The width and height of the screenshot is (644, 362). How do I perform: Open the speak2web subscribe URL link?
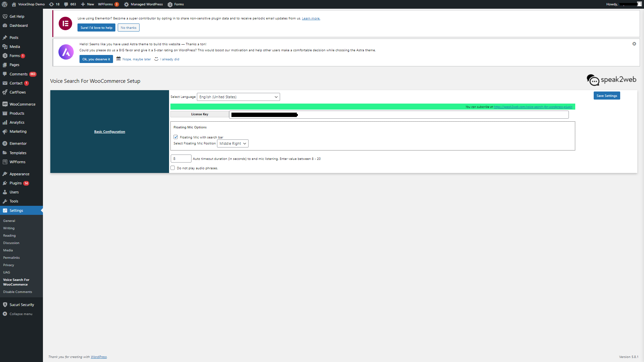coord(533,107)
